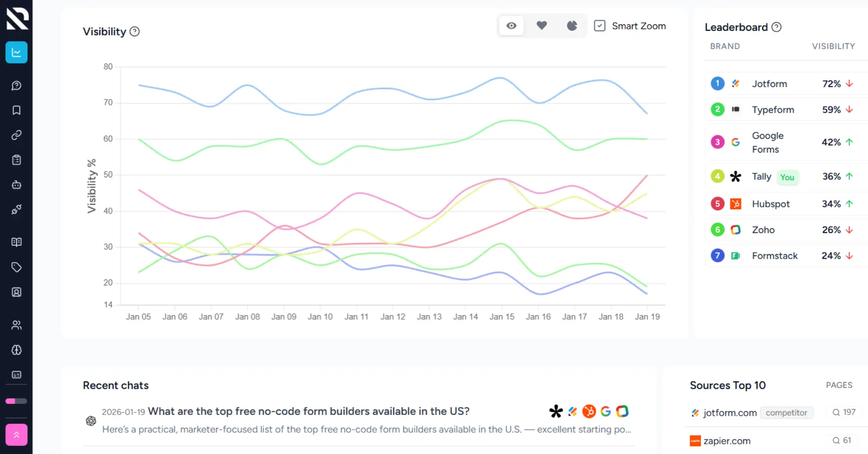The height and width of the screenshot is (454, 868).
Task: Click the open book sidebar icon
Action: (x=16, y=242)
